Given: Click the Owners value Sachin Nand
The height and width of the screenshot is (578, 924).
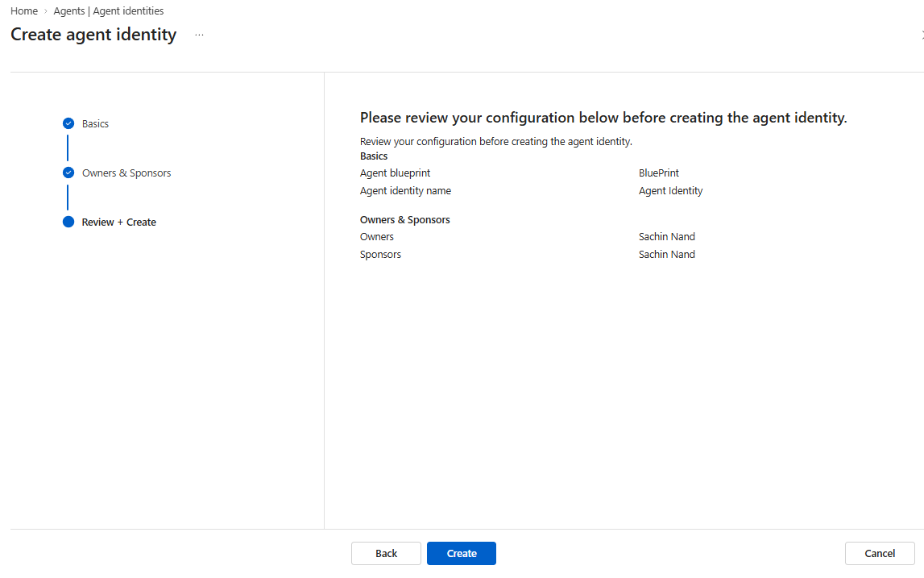Looking at the screenshot, I should 667,236.
